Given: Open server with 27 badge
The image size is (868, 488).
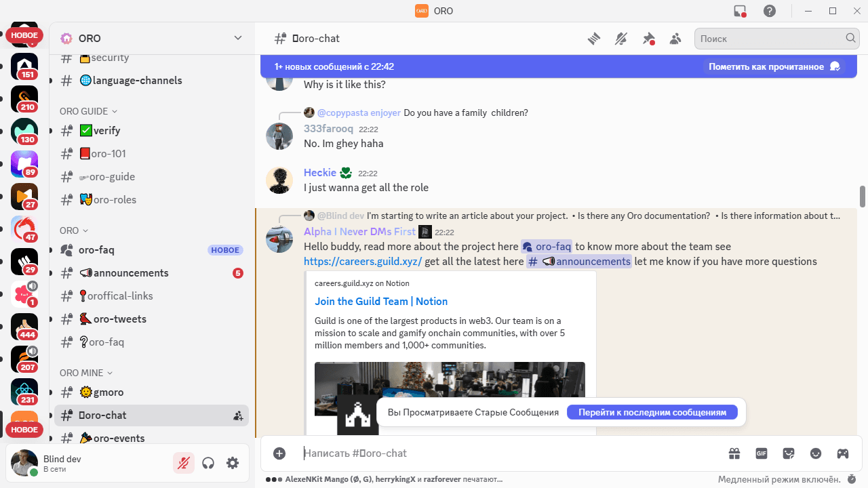Looking at the screenshot, I should [24, 197].
